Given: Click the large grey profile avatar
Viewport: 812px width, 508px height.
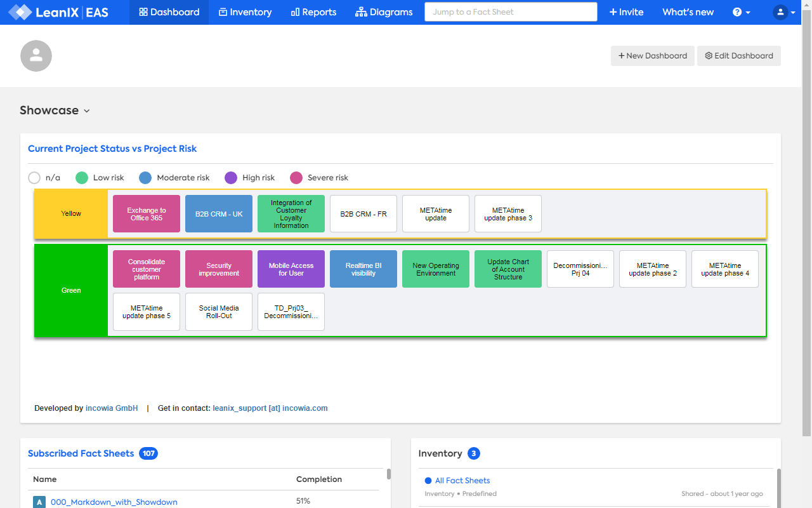Looking at the screenshot, I should pos(36,56).
